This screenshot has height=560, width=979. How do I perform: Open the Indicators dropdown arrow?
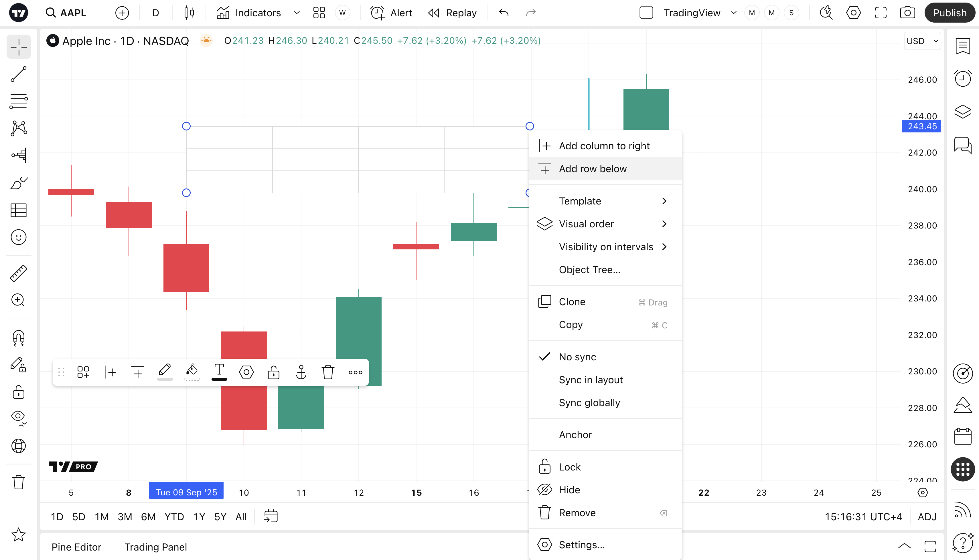[x=297, y=13]
